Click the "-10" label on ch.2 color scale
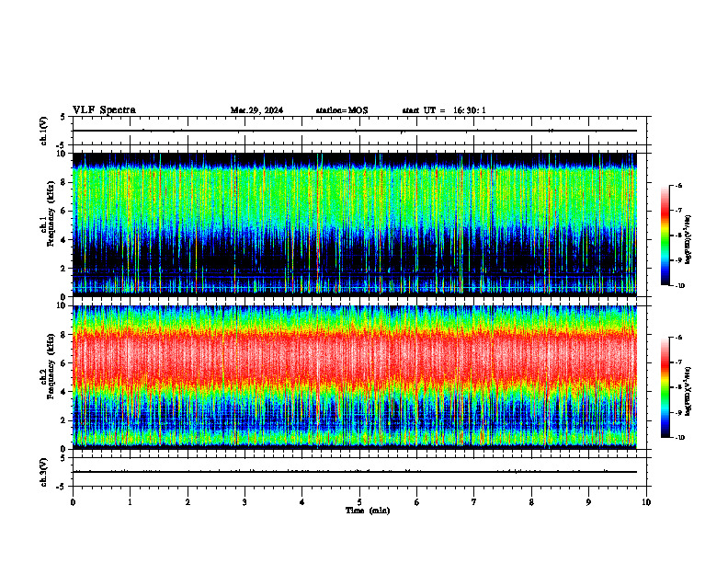The width and height of the screenshot is (728, 563). tap(679, 438)
